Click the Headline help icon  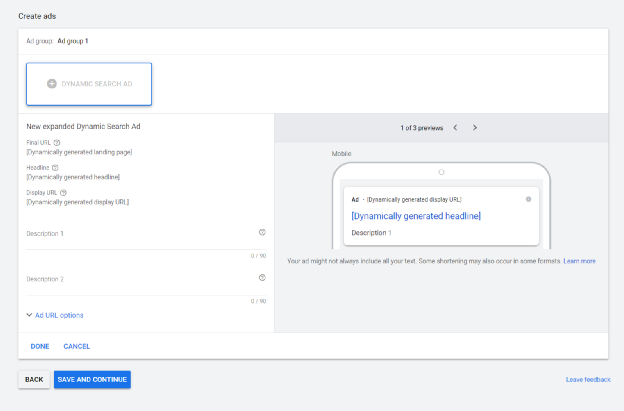pyautogui.click(x=55, y=168)
